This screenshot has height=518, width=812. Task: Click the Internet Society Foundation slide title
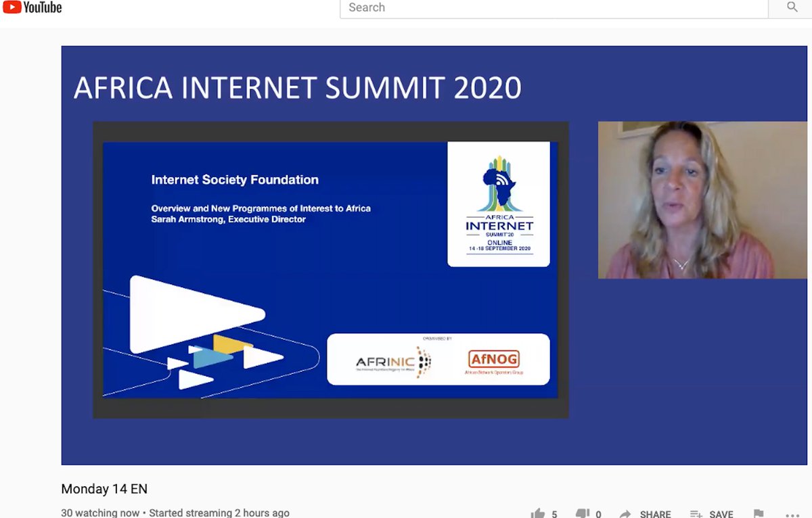click(235, 180)
